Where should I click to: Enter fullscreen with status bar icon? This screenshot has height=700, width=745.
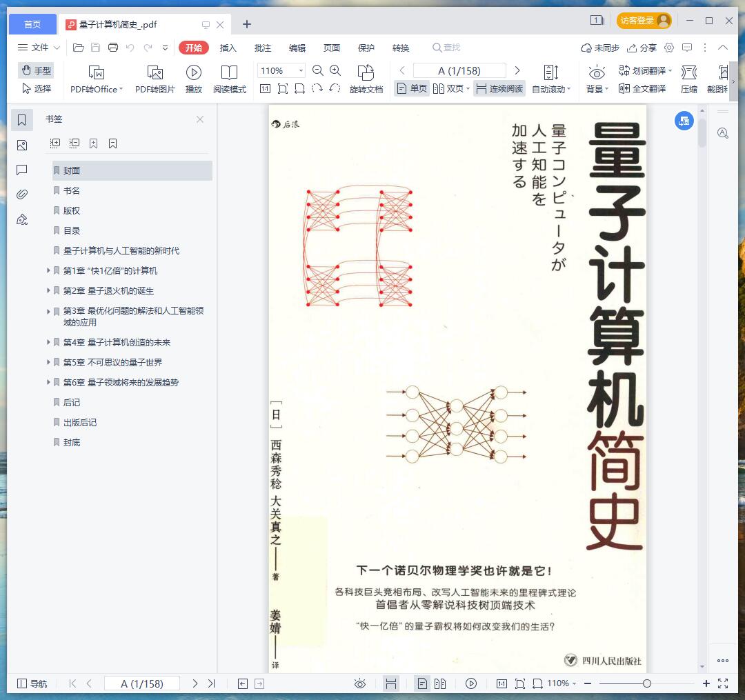pos(723,683)
